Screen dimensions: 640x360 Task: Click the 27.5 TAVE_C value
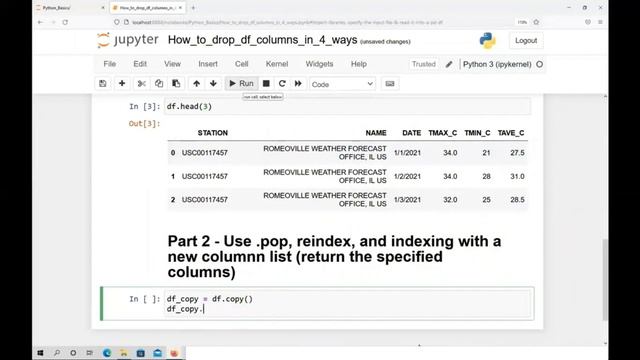(x=517, y=153)
